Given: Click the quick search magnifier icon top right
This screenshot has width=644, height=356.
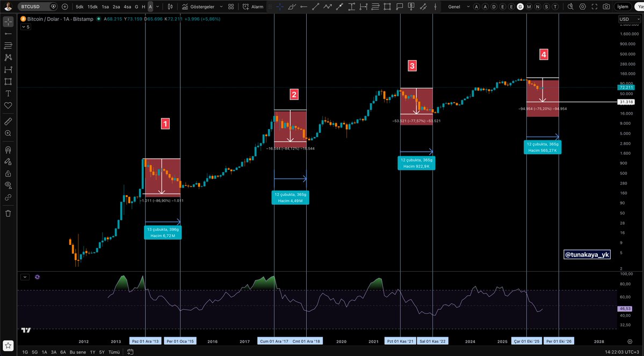Looking at the screenshot, I should coord(570,6).
